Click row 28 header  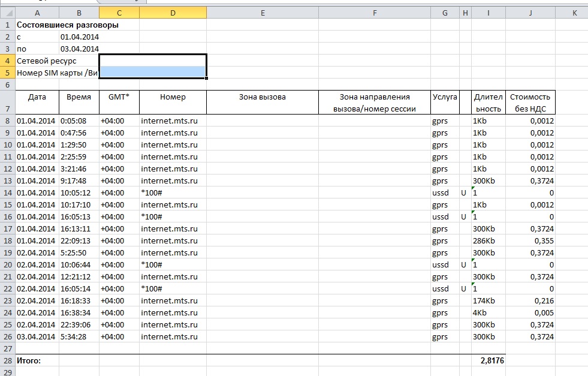point(7,360)
